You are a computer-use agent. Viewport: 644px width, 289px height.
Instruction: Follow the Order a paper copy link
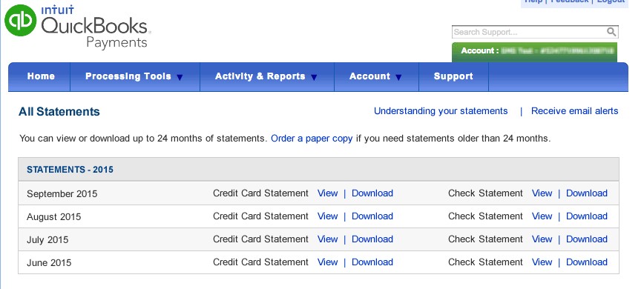[x=312, y=139]
